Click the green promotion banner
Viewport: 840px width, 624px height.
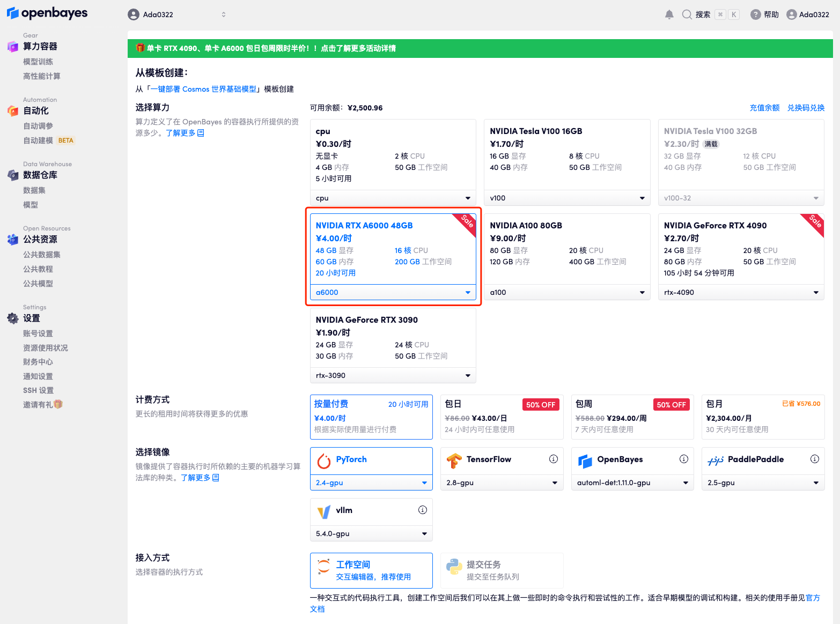[480, 48]
